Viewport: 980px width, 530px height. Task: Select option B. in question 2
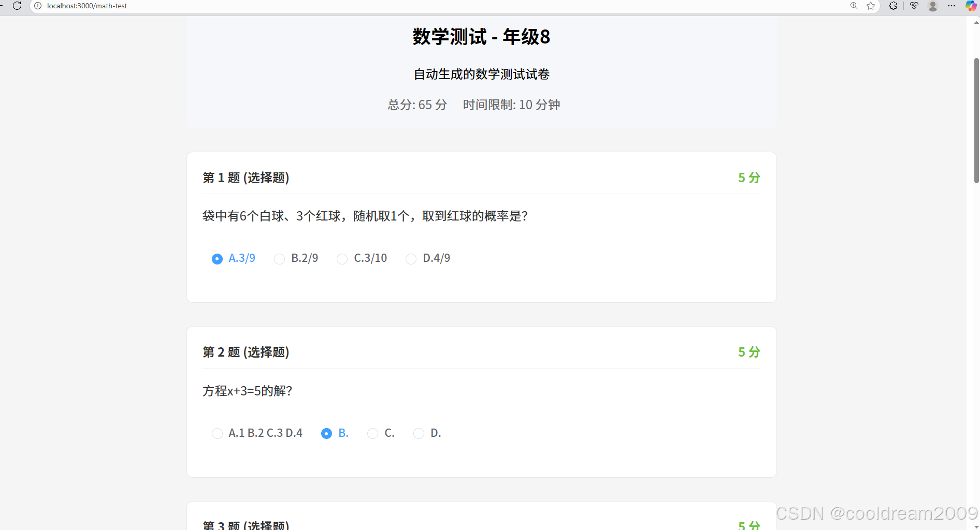pos(335,433)
